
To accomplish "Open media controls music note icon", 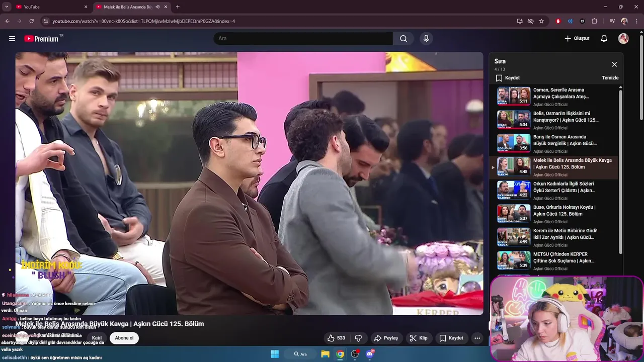I will click(x=612, y=21).
